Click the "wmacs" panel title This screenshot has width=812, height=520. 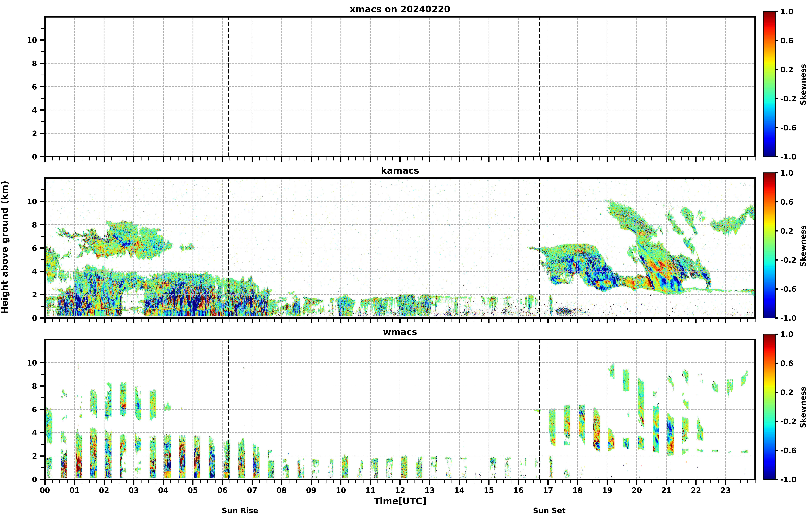click(x=400, y=332)
